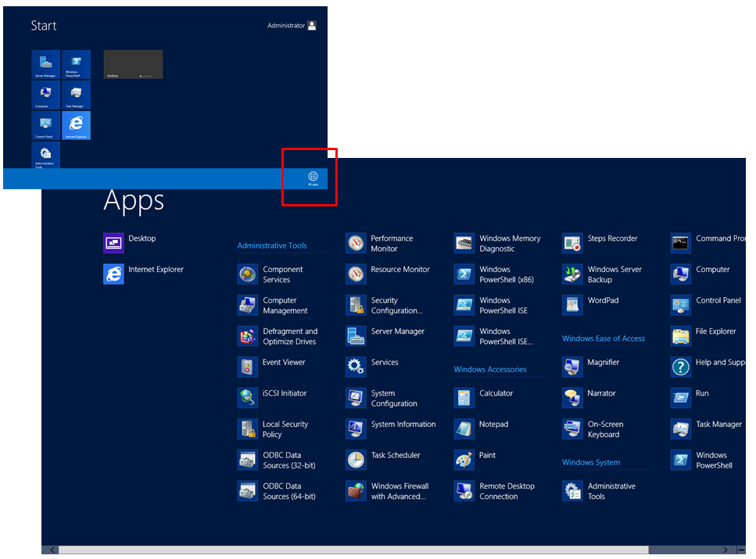The height and width of the screenshot is (559, 756).
Task: Open Administrative Tools under Windows System
Action: (x=600, y=491)
